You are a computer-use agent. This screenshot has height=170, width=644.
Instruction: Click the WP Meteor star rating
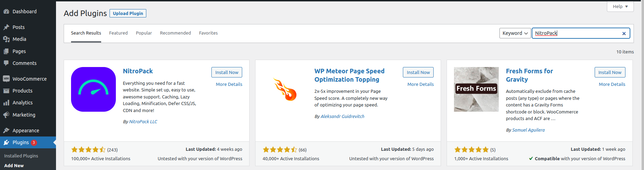coord(280,150)
